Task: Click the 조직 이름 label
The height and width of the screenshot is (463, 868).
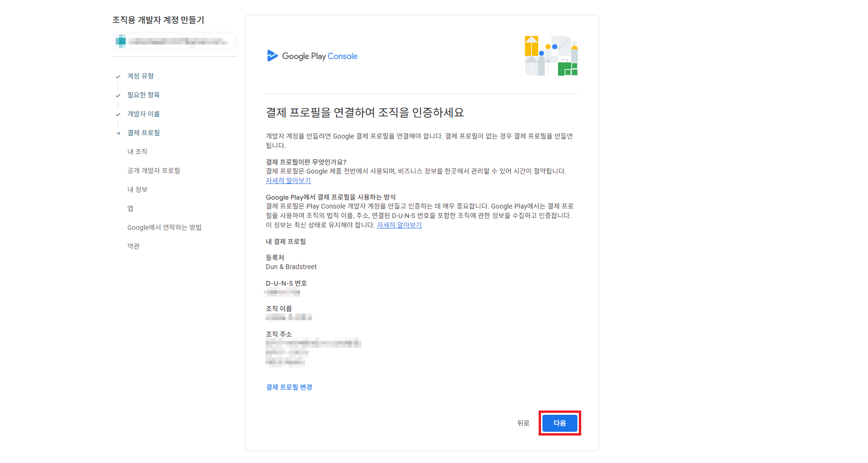Action: click(279, 309)
